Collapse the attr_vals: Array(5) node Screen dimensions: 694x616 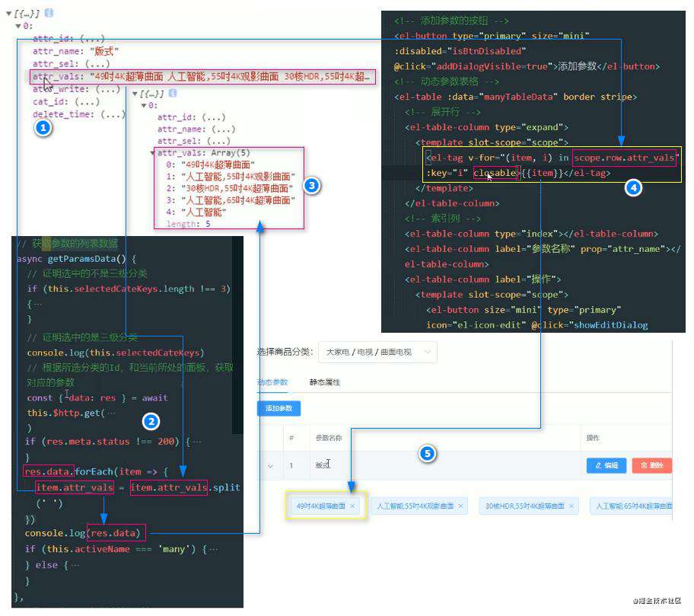click(x=153, y=153)
